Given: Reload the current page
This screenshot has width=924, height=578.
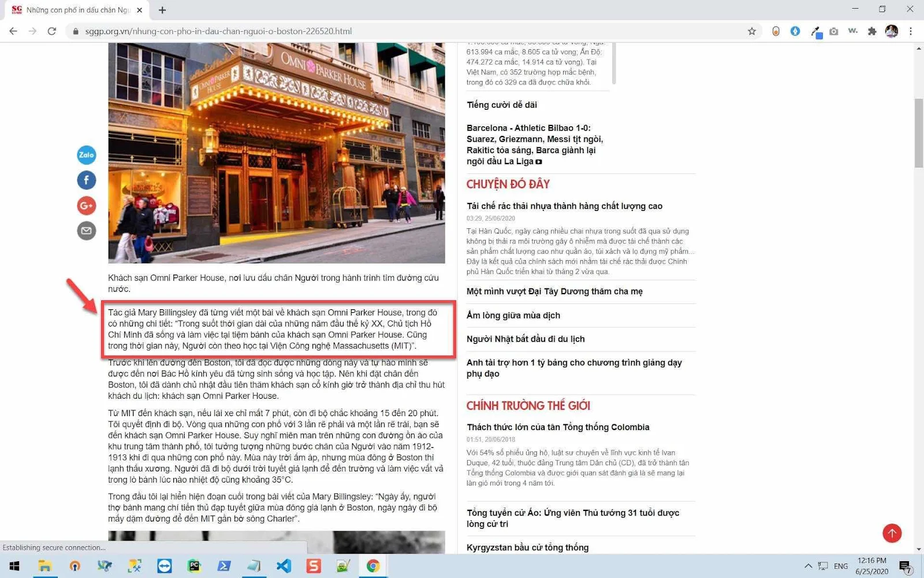Looking at the screenshot, I should pos(52,31).
